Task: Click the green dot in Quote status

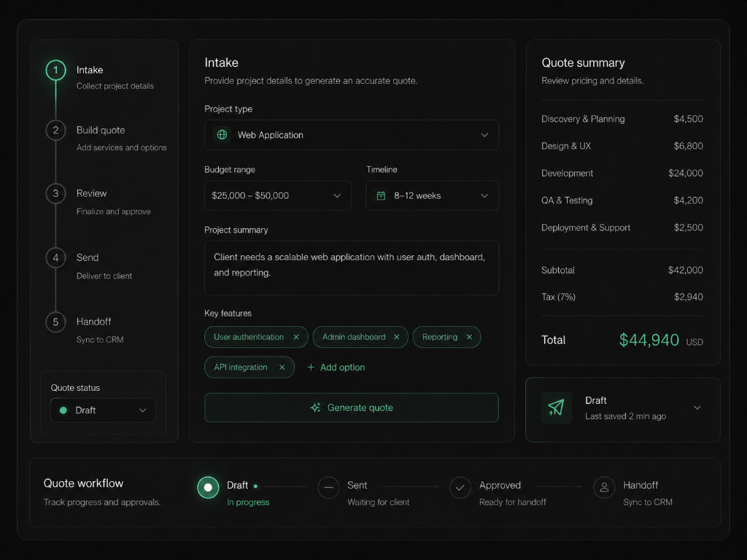Action: 63,410
